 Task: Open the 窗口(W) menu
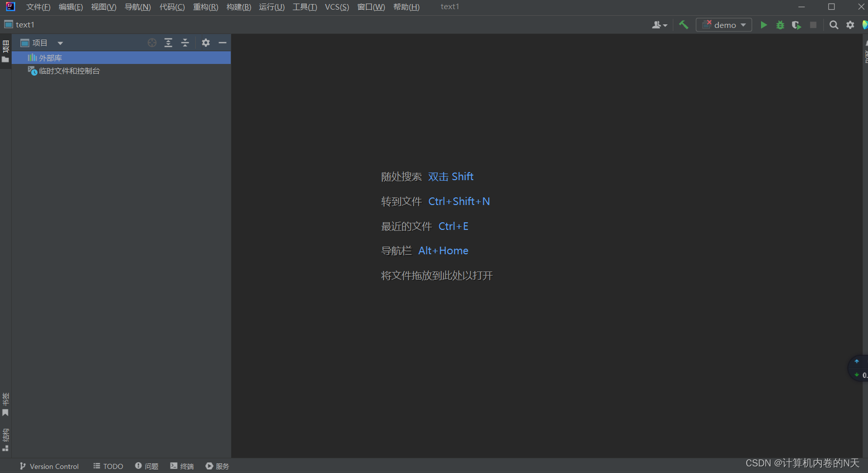(371, 7)
